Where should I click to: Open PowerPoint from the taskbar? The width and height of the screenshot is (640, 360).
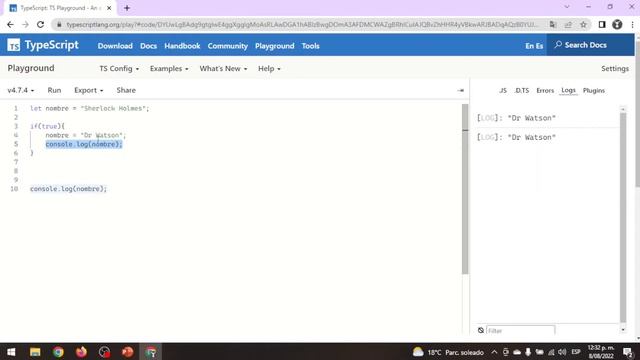(128, 352)
